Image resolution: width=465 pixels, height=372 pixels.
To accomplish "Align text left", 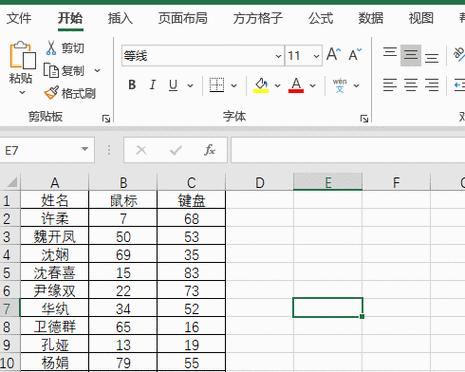I will tap(390, 85).
